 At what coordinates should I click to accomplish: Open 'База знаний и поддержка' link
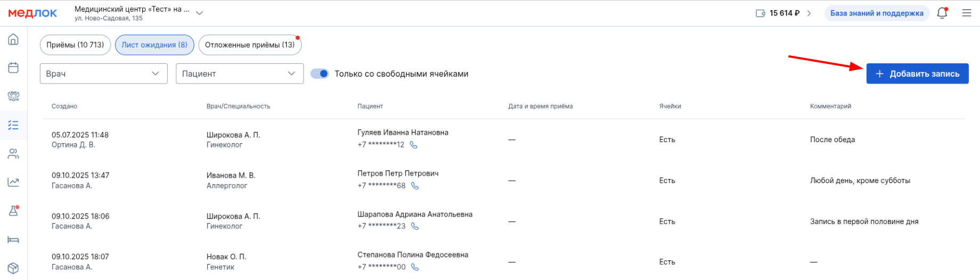(876, 13)
